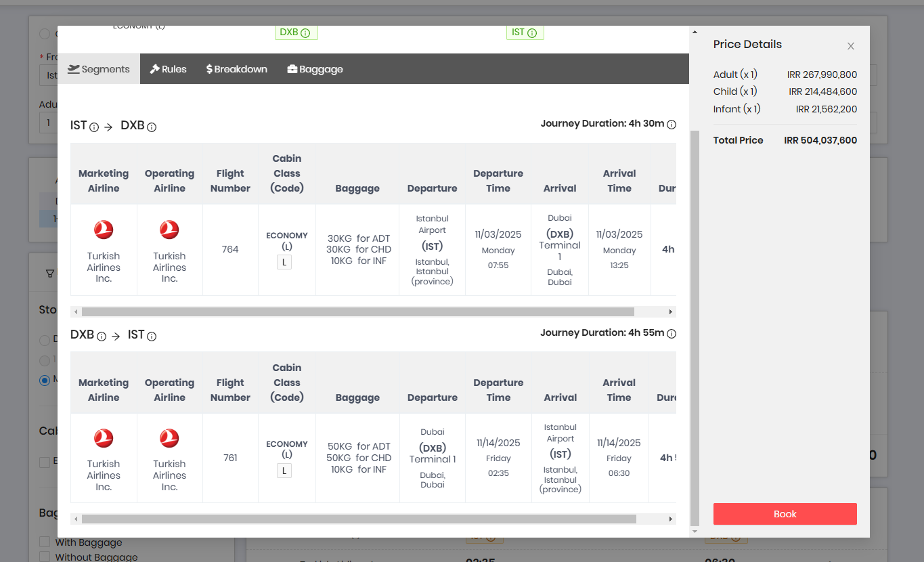Show the Baggage tab
The image size is (924, 562).
[x=315, y=69]
